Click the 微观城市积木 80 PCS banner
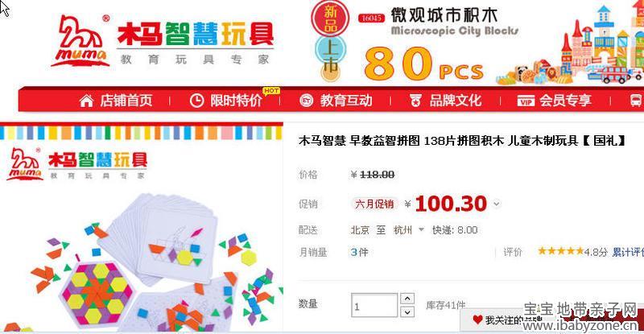This screenshot has height=334, width=644. point(477,43)
